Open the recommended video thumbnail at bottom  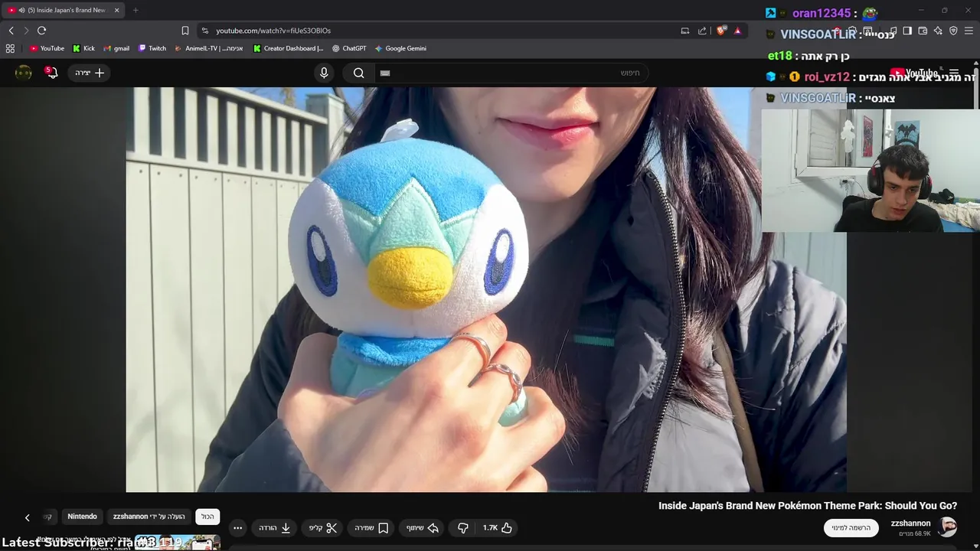click(x=178, y=543)
